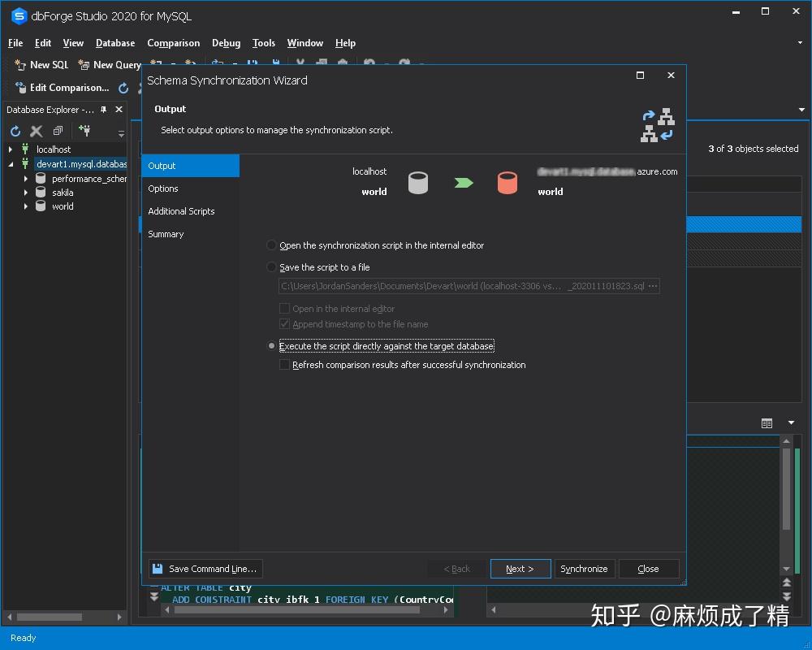This screenshot has width=812, height=650.
Task: Expand the localhost server node
Action: (x=10, y=149)
